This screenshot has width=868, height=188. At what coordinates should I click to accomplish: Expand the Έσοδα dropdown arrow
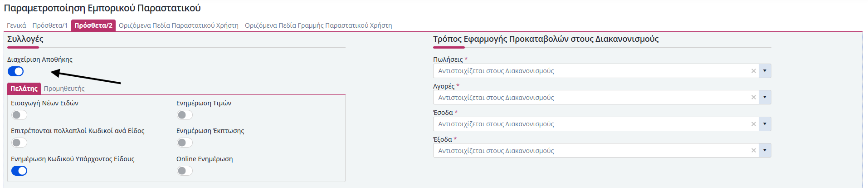(x=765, y=124)
